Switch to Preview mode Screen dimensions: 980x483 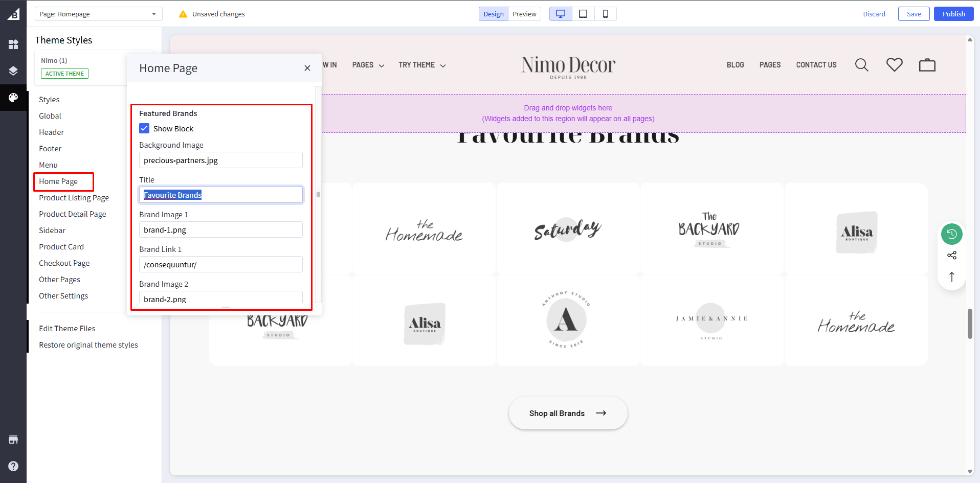524,14
